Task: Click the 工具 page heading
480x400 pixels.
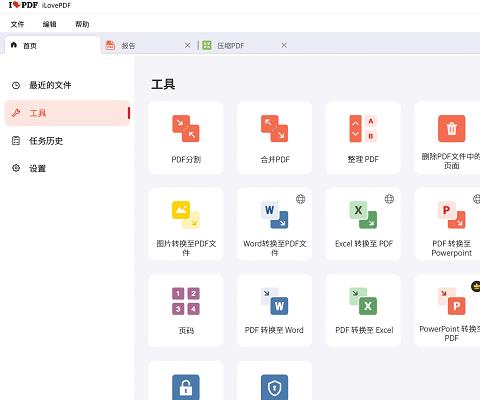Action: [x=163, y=84]
